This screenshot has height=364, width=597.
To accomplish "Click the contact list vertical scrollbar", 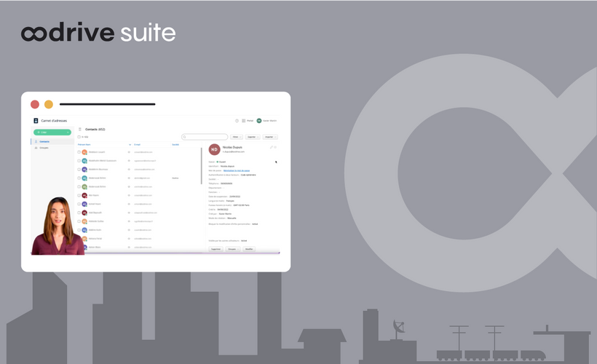I will [201, 167].
